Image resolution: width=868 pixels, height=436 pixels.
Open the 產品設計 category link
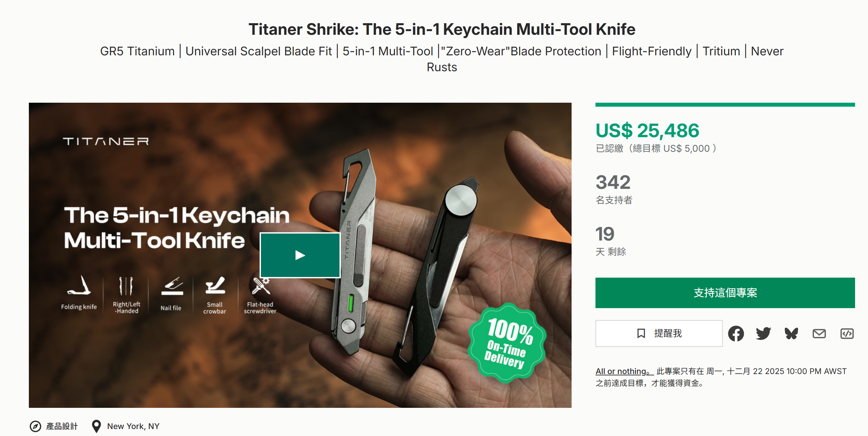click(x=62, y=426)
